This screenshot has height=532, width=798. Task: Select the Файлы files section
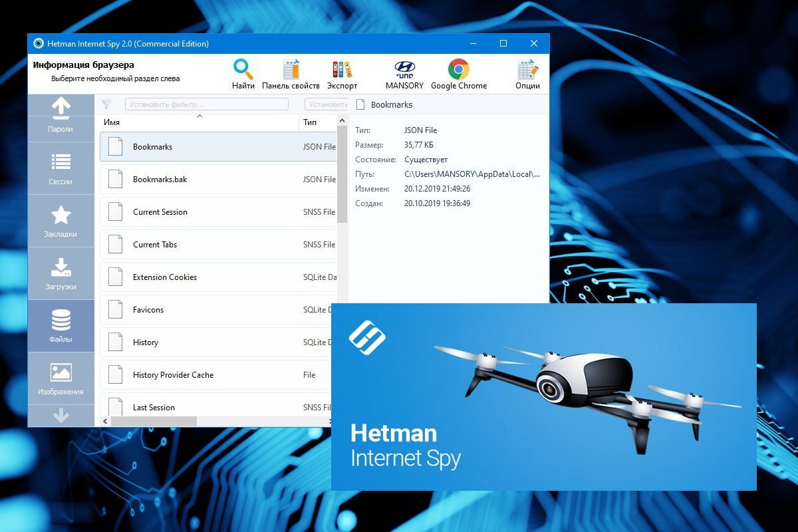click(x=61, y=326)
